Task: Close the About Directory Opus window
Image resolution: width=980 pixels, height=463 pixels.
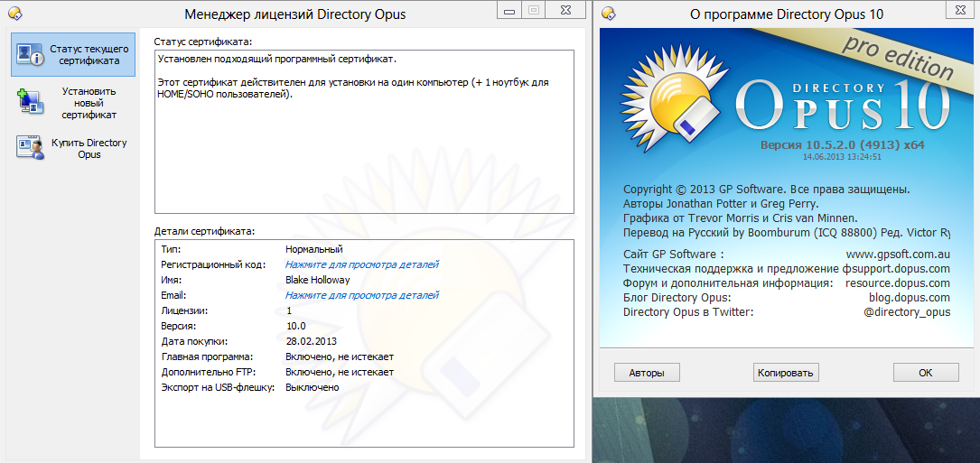Action: click(x=960, y=10)
